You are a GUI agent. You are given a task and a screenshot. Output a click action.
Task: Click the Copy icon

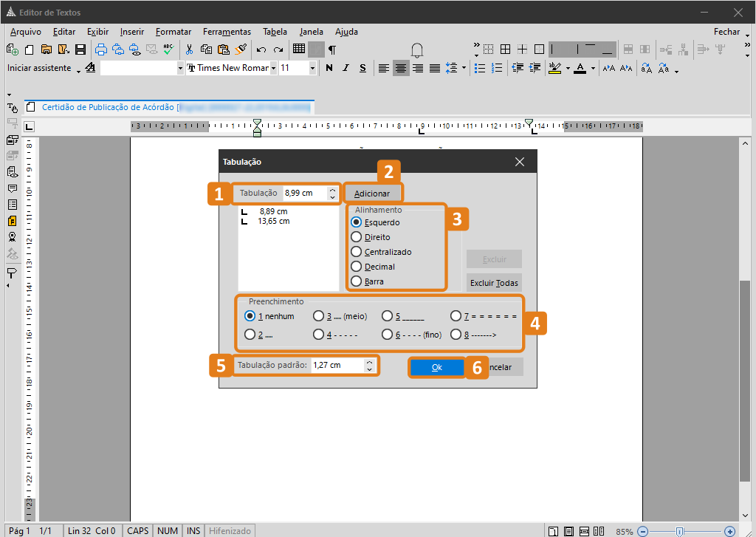coord(207,49)
